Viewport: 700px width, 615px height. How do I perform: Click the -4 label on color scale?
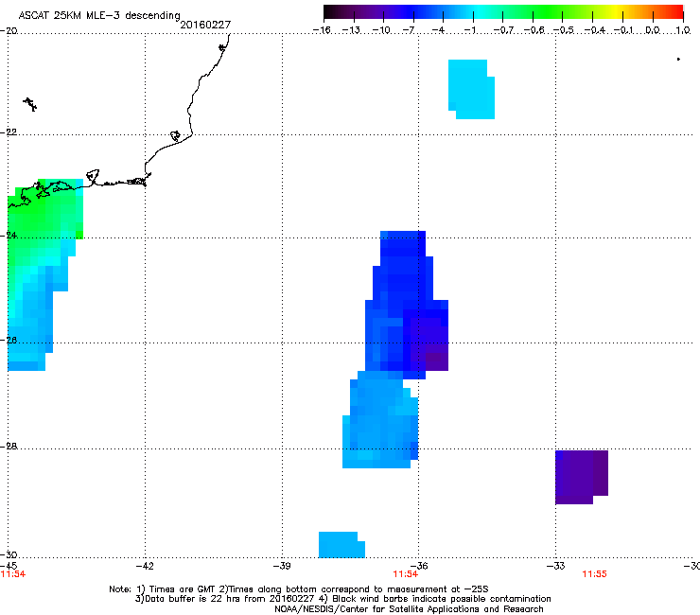tap(438, 30)
